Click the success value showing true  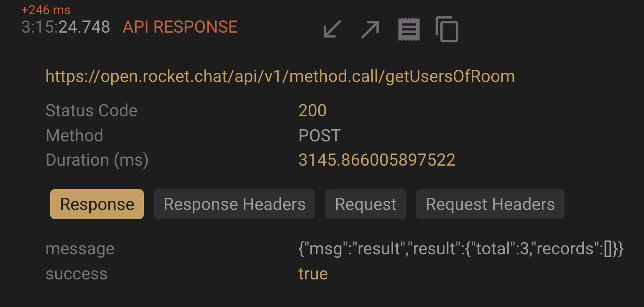(313, 274)
